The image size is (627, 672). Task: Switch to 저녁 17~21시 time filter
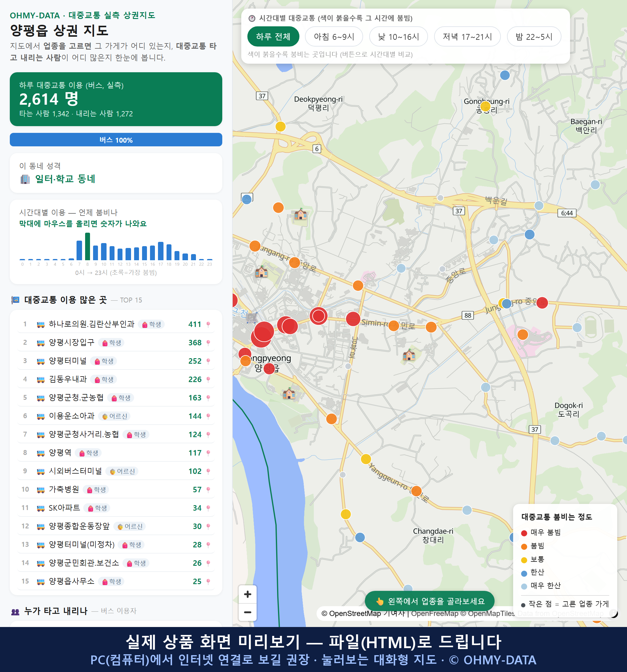coord(467,36)
